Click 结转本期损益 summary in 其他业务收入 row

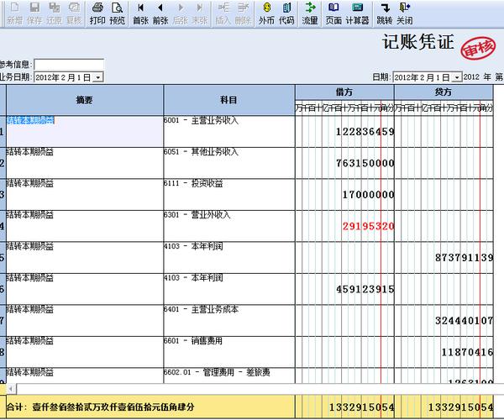click(x=30, y=152)
